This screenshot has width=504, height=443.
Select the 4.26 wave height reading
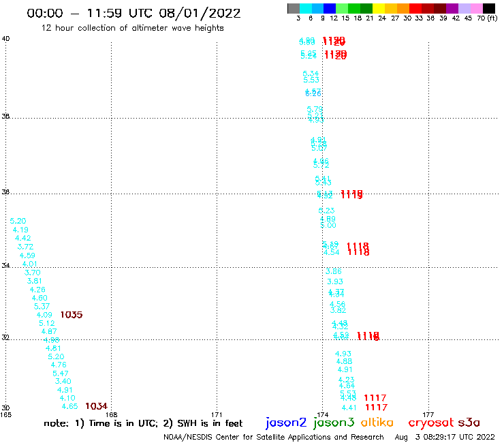pyautogui.click(x=37, y=290)
